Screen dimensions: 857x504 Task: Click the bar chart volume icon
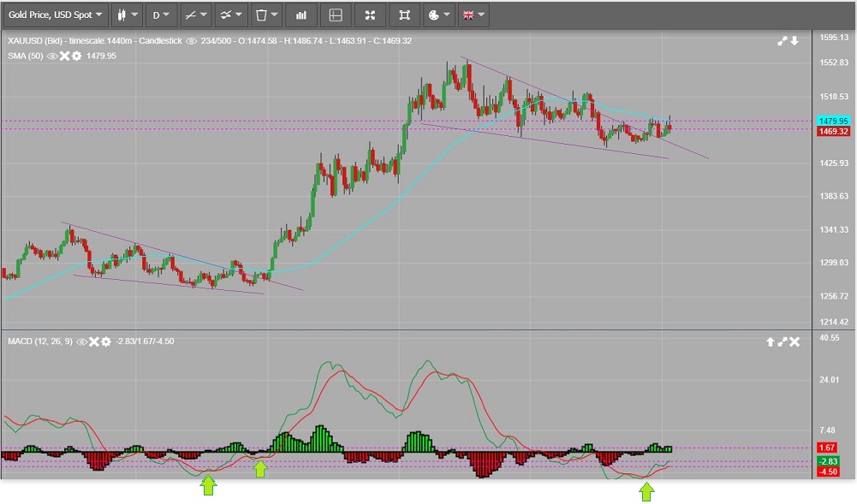click(301, 15)
